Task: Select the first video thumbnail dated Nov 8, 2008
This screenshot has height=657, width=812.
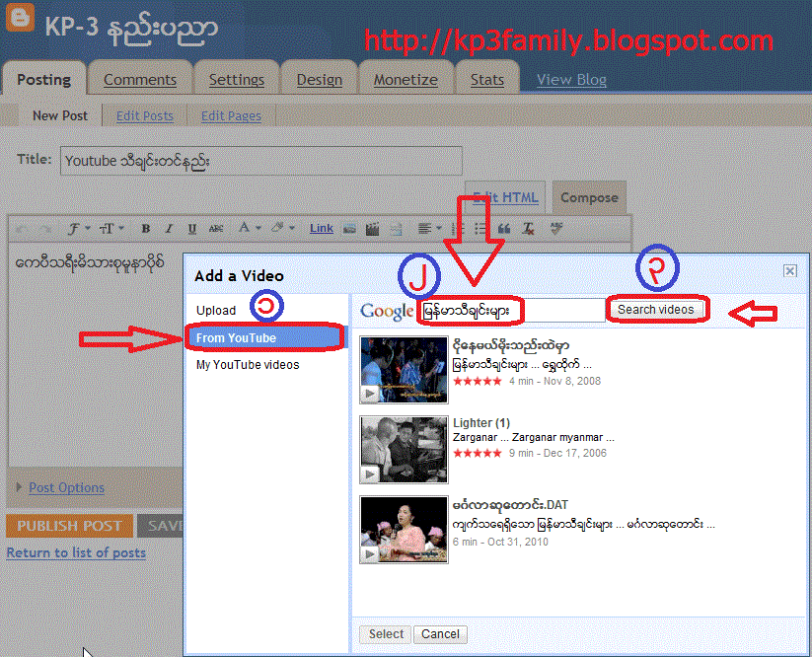Action: [x=404, y=370]
